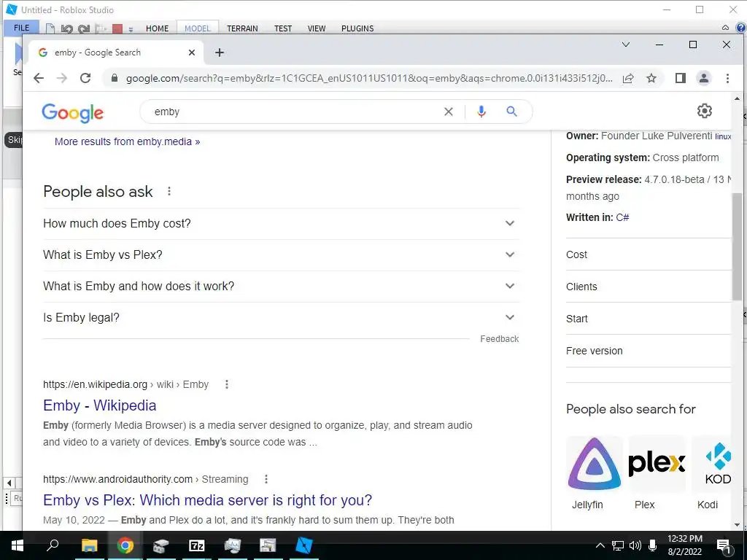747x560 pixels.
Task: View site info lock icon
Action: 115,78
